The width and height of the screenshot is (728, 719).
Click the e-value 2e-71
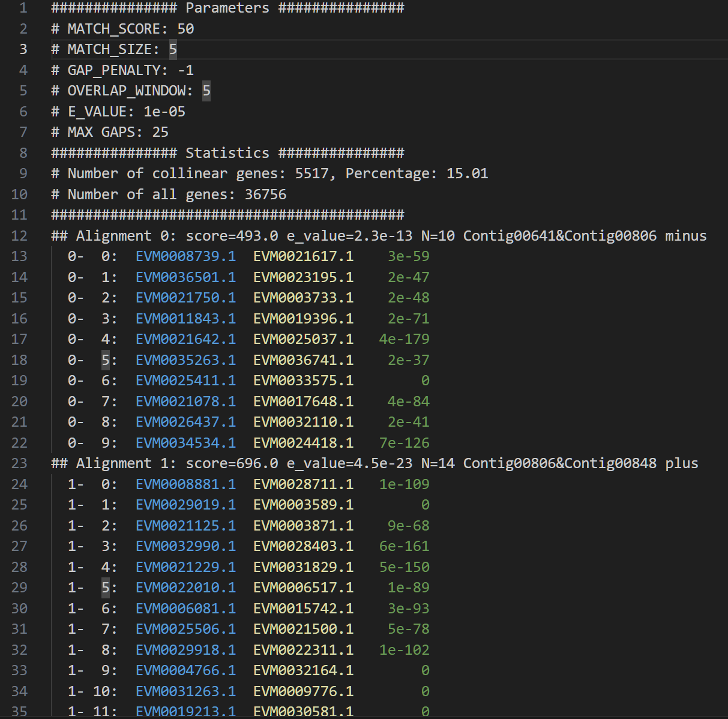coord(409,319)
